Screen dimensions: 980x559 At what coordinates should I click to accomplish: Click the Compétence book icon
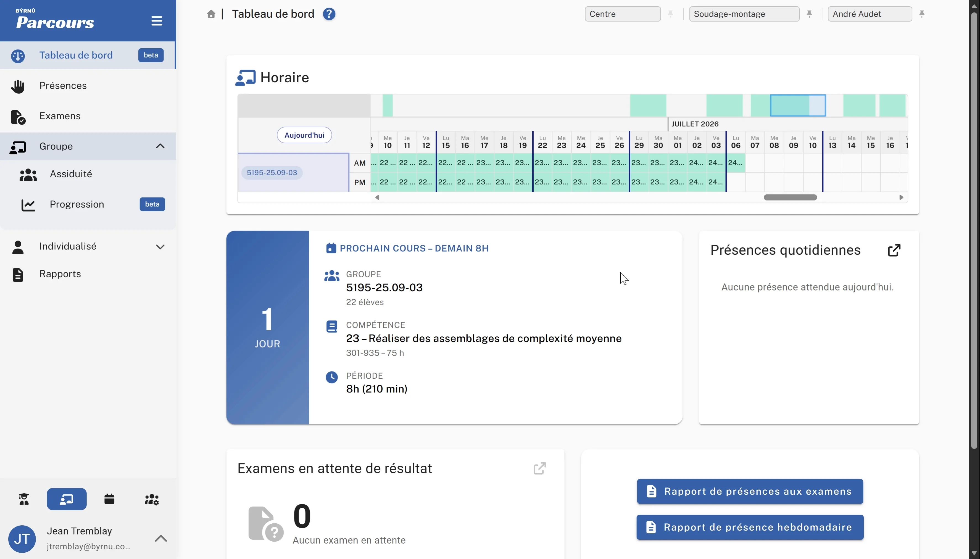332,326
